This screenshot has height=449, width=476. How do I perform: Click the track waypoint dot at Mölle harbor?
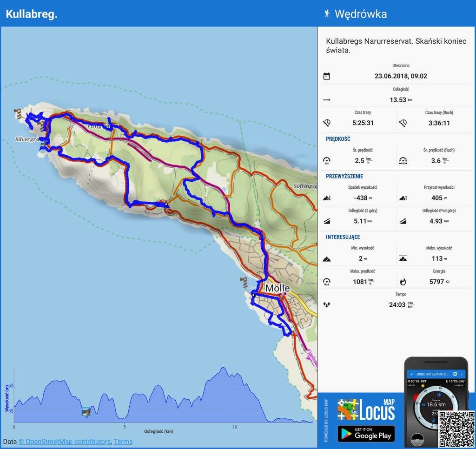click(253, 295)
